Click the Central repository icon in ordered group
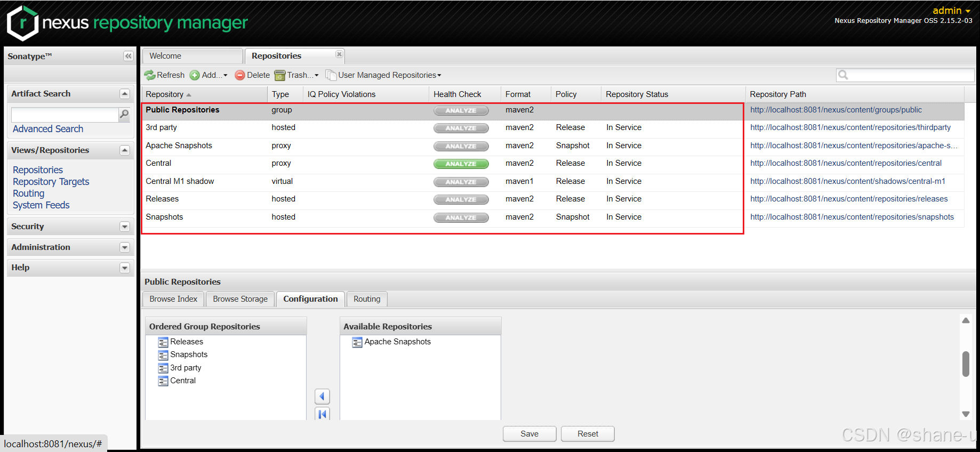This screenshot has height=452, width=980. pos(163,381)
